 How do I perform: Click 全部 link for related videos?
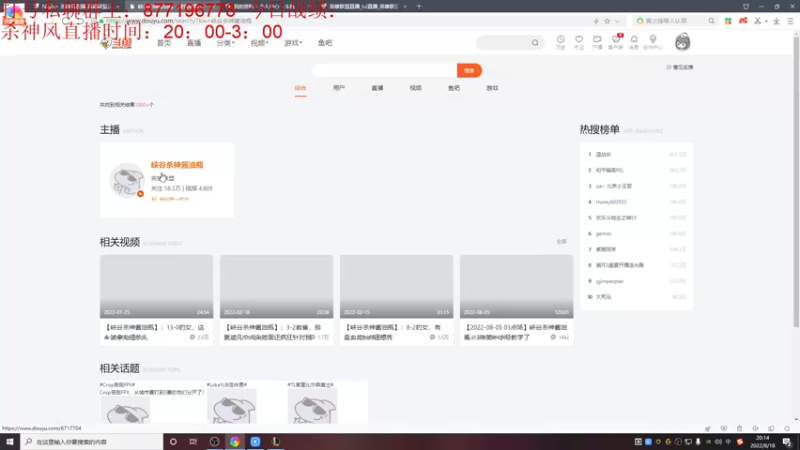click(x=561, y=241)
